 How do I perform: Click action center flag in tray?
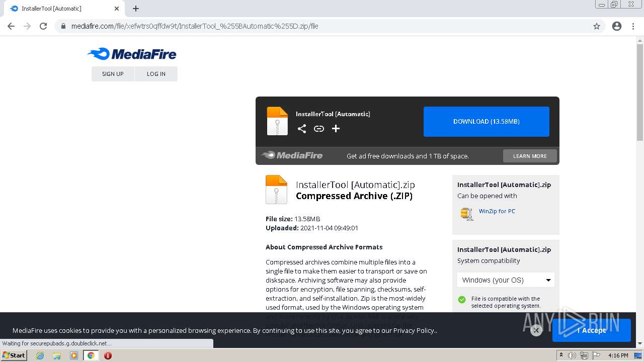(x=595, y=355)
